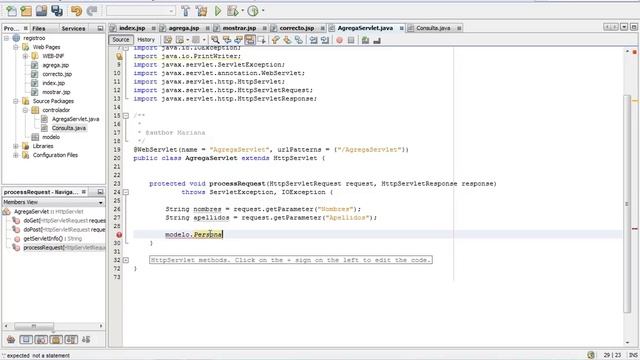Click Shift Line Left icon
This screenshot has width=640, height=360.
313,40
